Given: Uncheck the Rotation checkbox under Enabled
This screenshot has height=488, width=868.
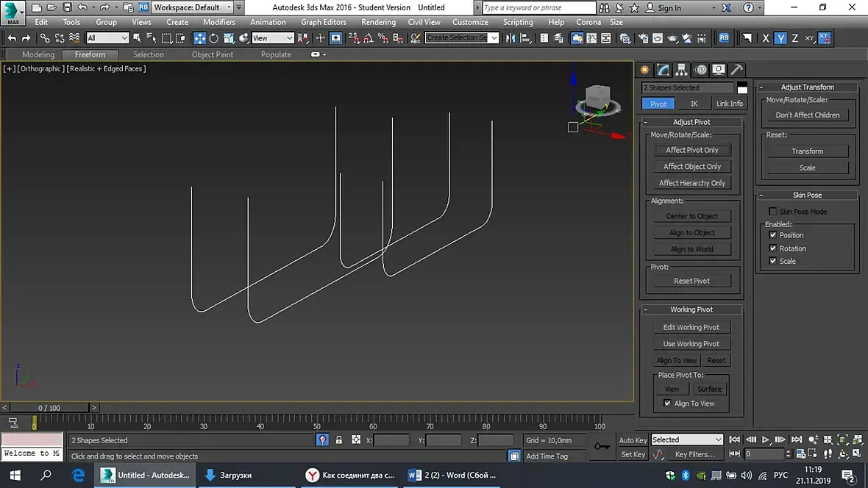Looking at the screenshot, I should [x=772, y=248].
